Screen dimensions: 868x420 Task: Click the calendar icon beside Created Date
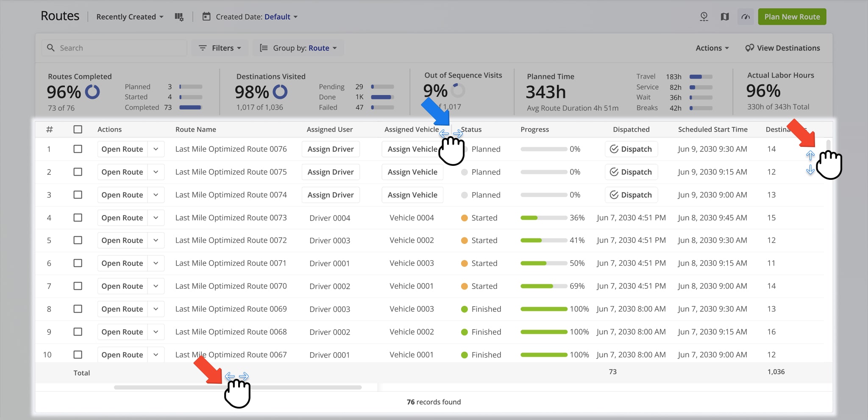pos(206,17)
